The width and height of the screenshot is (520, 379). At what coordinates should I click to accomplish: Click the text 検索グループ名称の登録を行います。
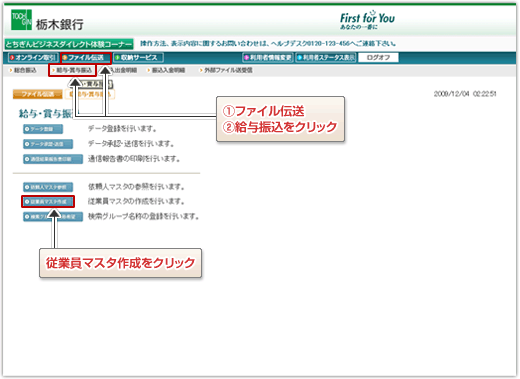143,216
